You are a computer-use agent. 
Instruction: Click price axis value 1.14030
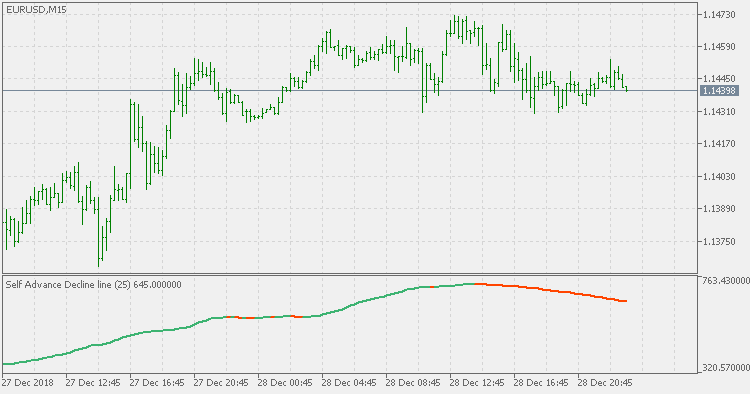click(x=719, y=176)
